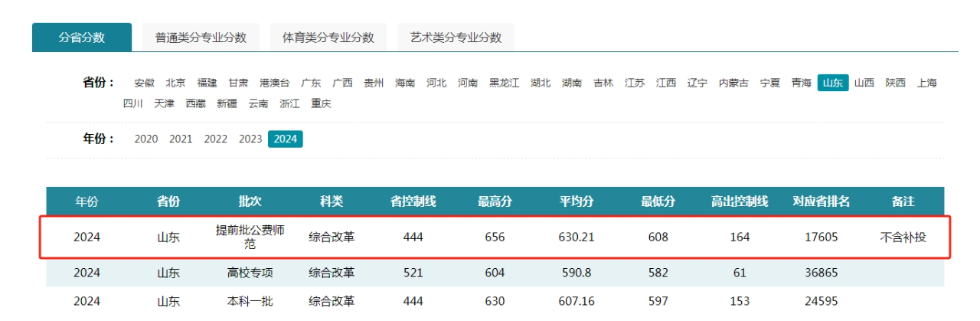Select province 贵州
Image resolution: width=980 pixels, height=321 pixels.
[x=374, y=83]
